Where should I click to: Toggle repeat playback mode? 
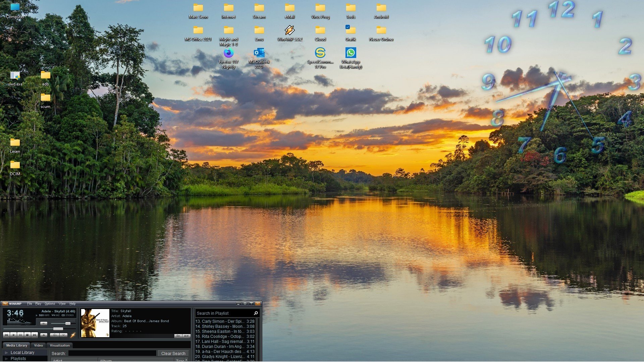[63, 335]
